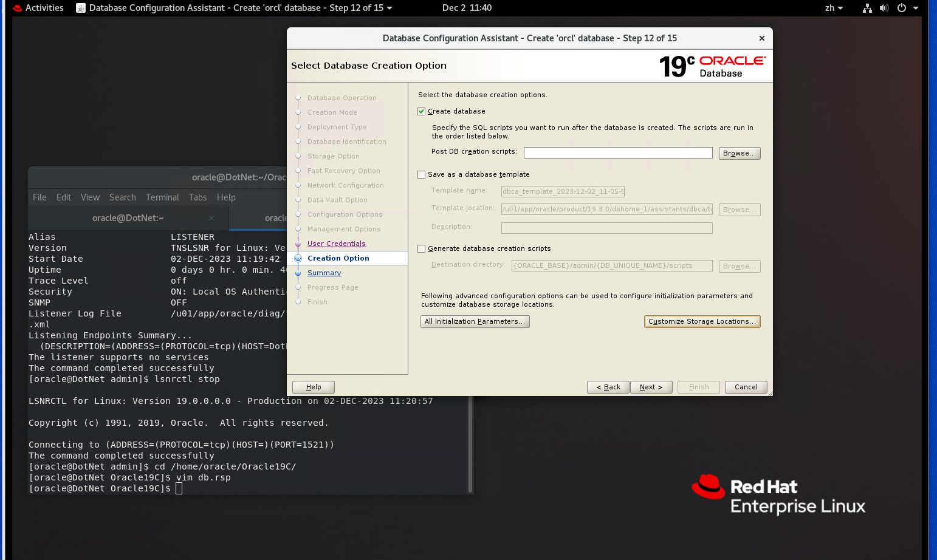Enable Generate database creation scripts
Image resolution: width=937 pixels, height=560 pixels.
click(422, 249)
